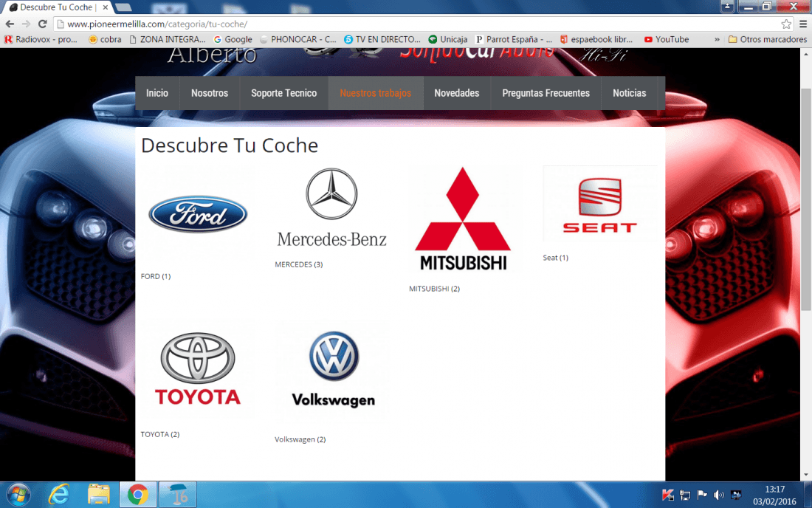Open the Preguntas Frecuentes menu item

coord(546,93)
